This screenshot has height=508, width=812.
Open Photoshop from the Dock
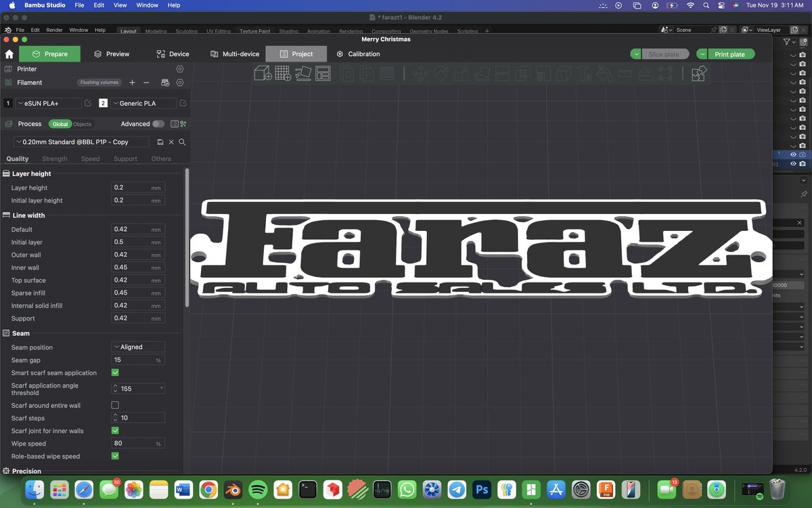[482, 489]
